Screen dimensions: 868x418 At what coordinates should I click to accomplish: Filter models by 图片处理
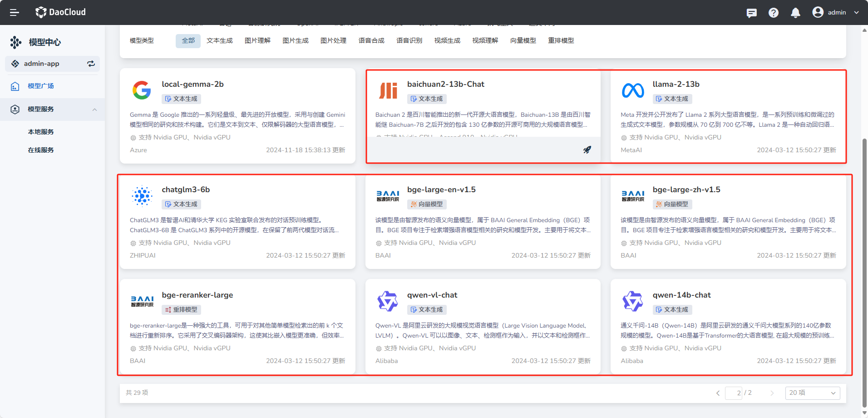pos(333,40)
